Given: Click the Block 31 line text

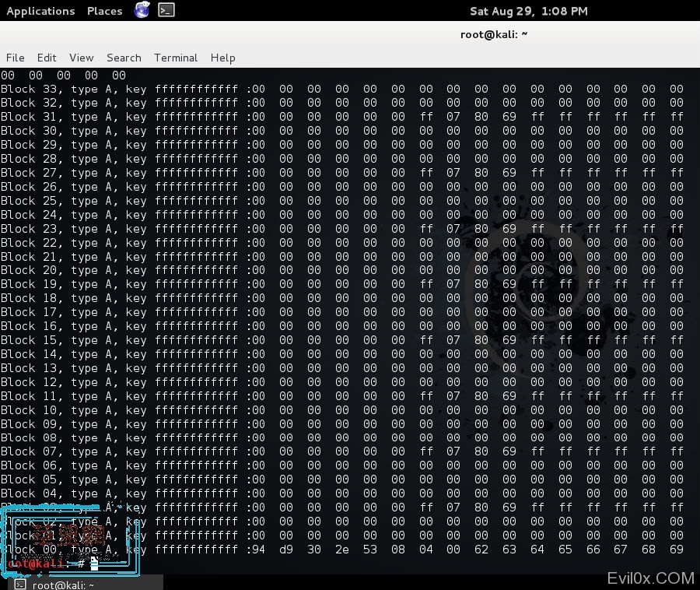Looking at the screenshot, I should 118,118.
